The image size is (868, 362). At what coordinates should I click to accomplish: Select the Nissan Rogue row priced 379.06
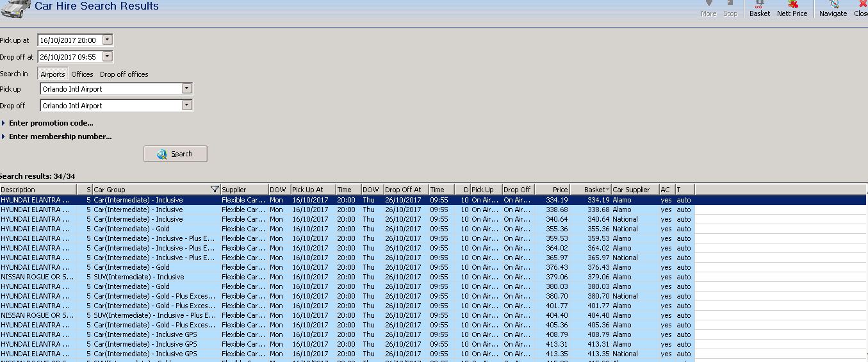coord(347,277)
